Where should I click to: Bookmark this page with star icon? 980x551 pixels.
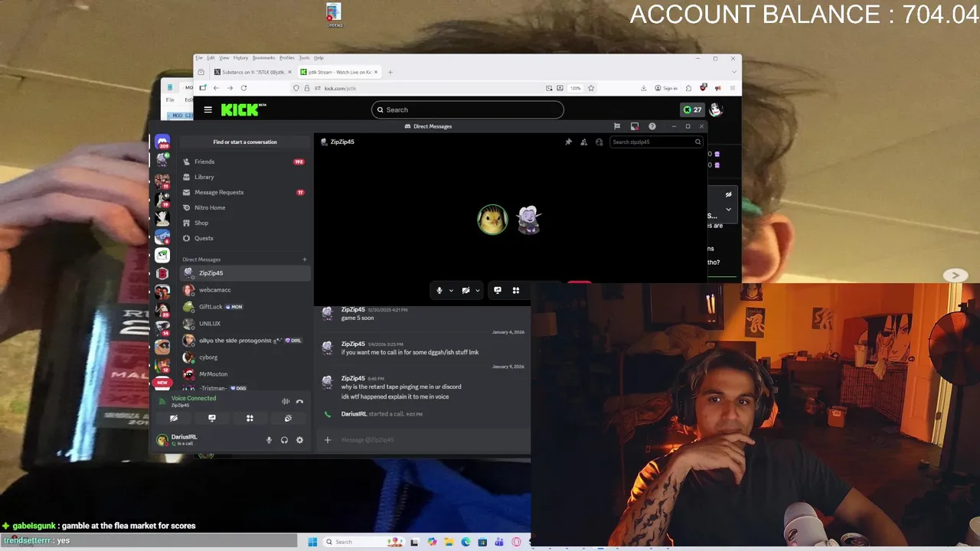[591, 88]
